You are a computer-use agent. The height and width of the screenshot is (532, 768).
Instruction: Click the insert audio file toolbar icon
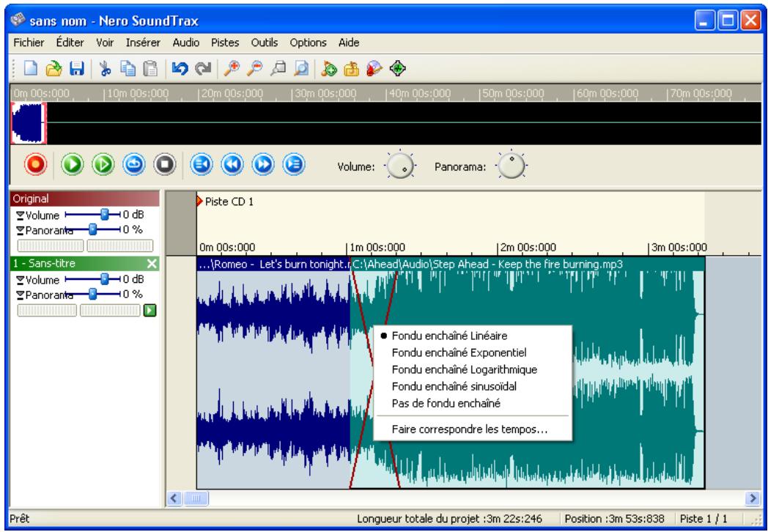(x=328, y=69)
